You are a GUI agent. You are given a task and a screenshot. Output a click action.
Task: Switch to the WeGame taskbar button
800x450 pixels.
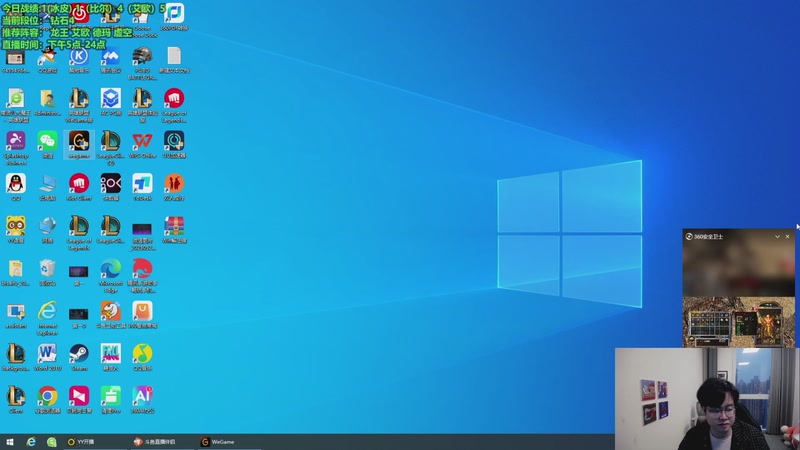click(x=230, y=442)
